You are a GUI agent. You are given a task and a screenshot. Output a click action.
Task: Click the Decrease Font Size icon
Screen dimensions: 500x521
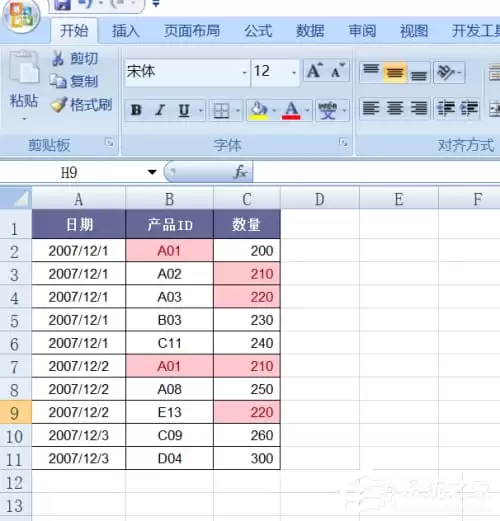tap(338, 71)
